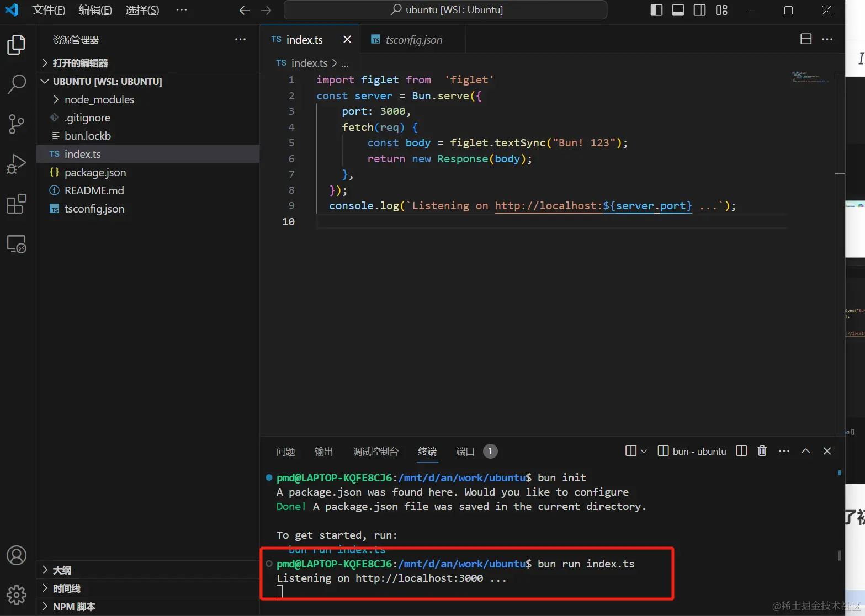Split the terminal with the split icon
This screenshot has height=616, width=865.
[x=741, y=451]
